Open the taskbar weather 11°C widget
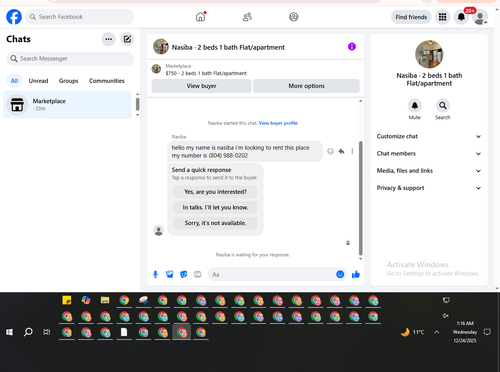 coord(412,332)
